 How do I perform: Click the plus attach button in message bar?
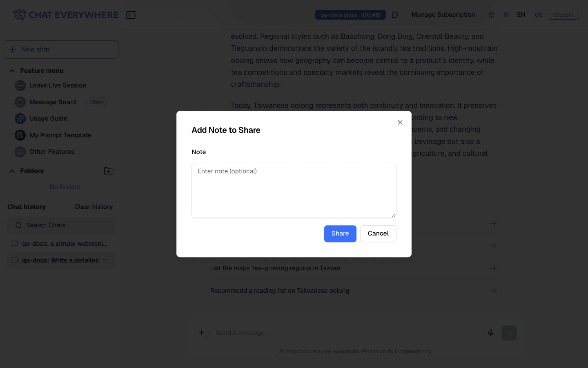(x=201, y=333)
